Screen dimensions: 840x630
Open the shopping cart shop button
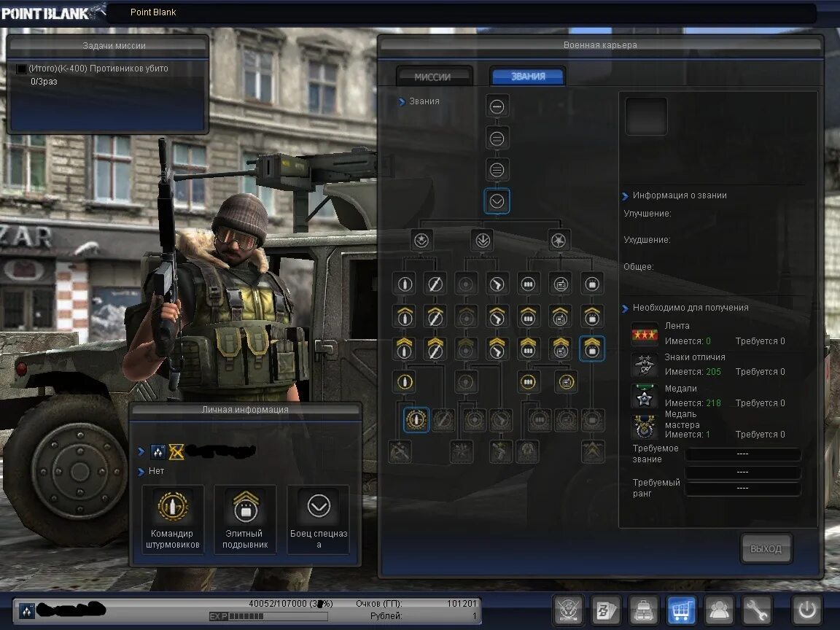tap(681, 610)
